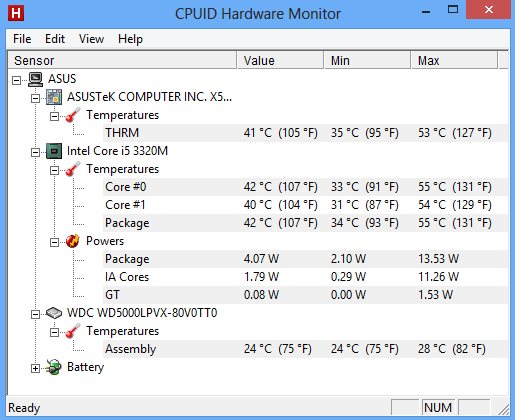Expand the Battery tree node
Screen dimensions: 515x420
[x=35, y=368]
